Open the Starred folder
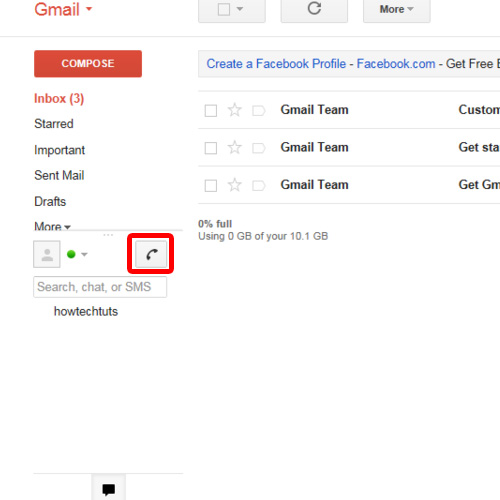 pyautogui.click(x=54, y=124)
